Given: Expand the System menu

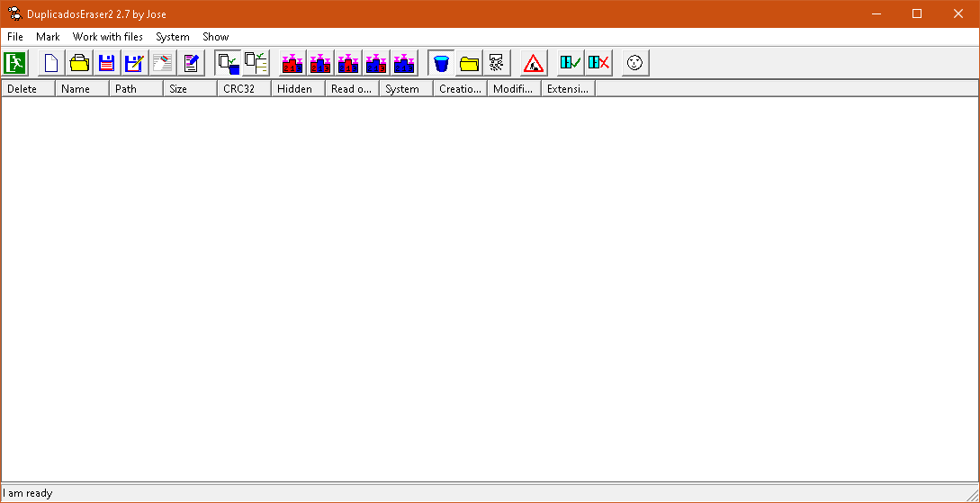Looking at the screenshot, I should click(x=172, y=37).
